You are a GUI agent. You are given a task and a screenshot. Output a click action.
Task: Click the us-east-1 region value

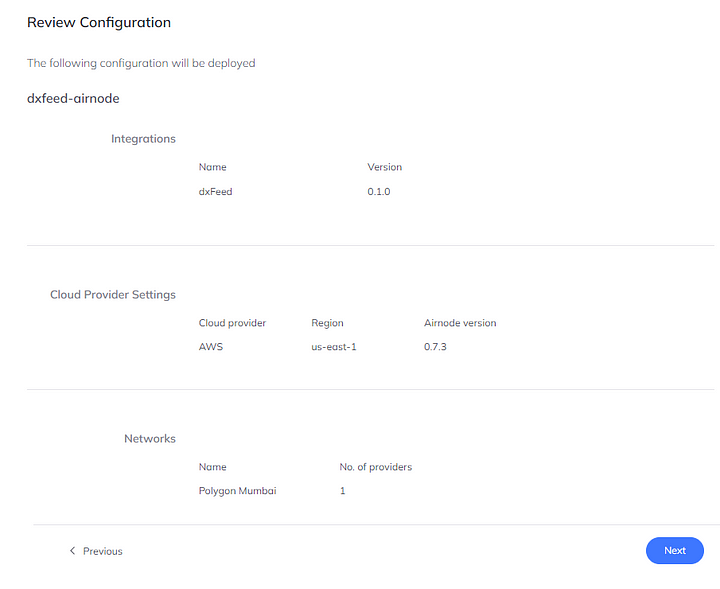[x=335, y=347]
